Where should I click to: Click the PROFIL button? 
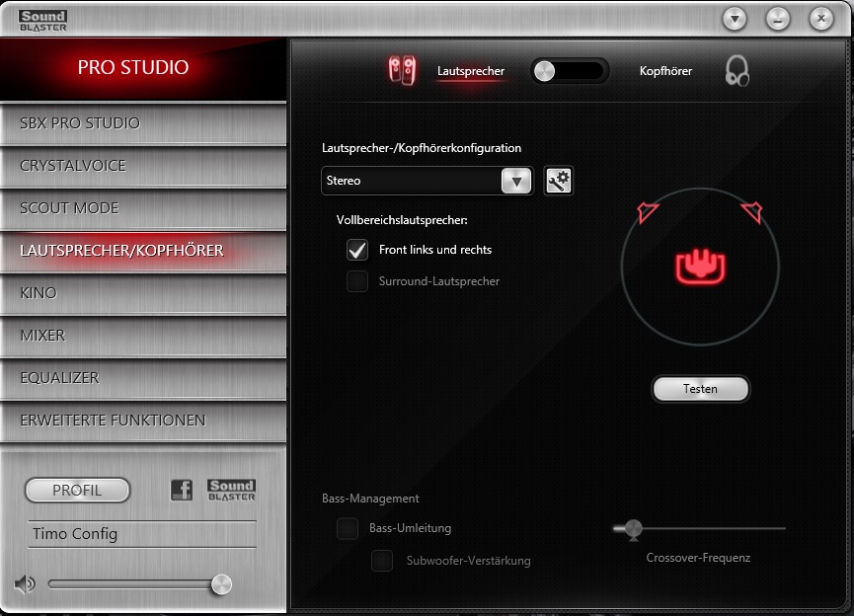pos(77,491)
